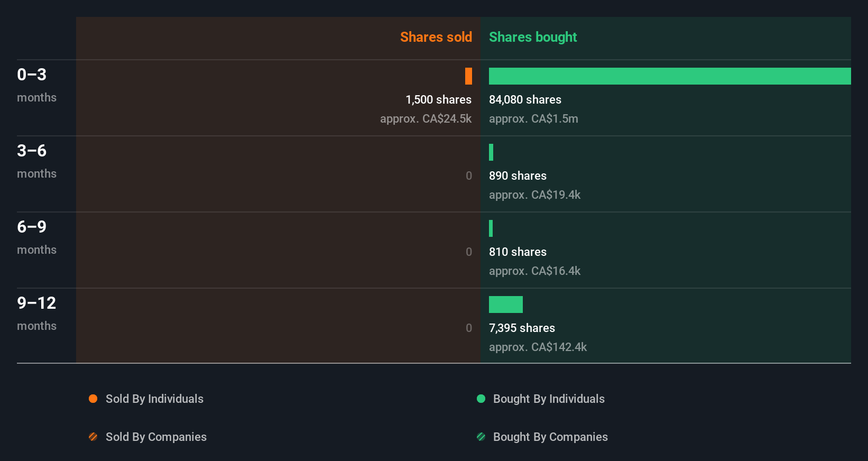The image size is (868, 461).
Task: Click the 84,080 shares value
Action: click(x=525, y=99)
